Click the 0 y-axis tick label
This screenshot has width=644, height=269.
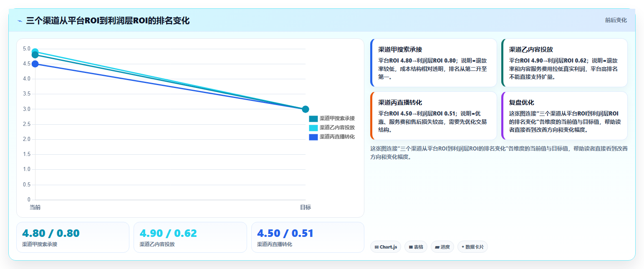(29, 200)
